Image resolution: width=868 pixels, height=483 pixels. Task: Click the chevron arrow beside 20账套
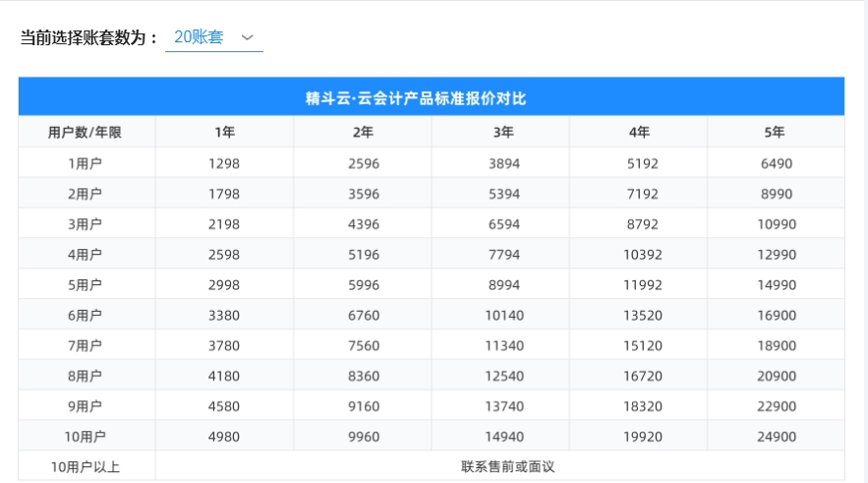click(248, 37)
